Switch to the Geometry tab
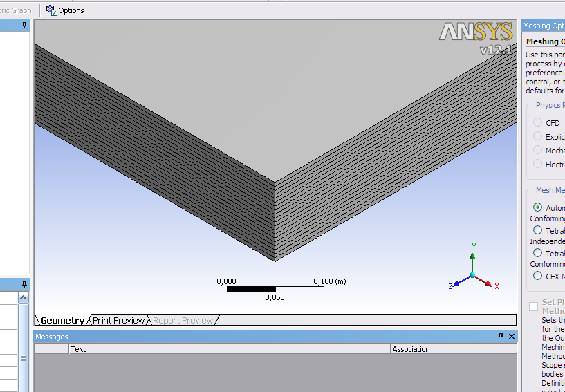This screenshot has width=565, height=392. coord(62,320)
